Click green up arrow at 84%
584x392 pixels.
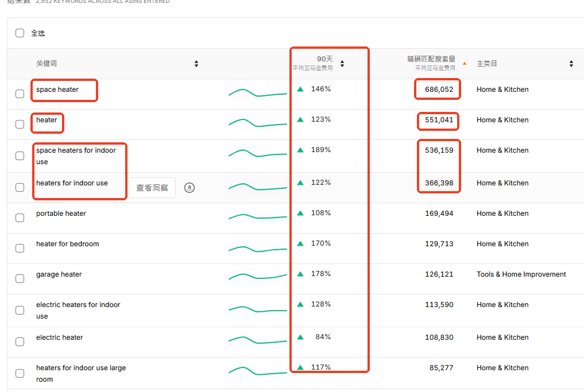tap(300, 337)
